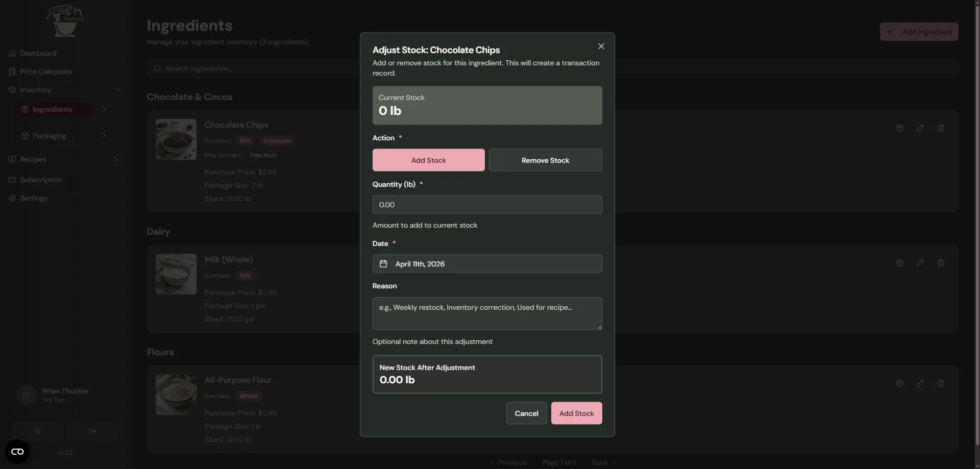Collapse the Inventory section chevron

[x=118, y=89]
